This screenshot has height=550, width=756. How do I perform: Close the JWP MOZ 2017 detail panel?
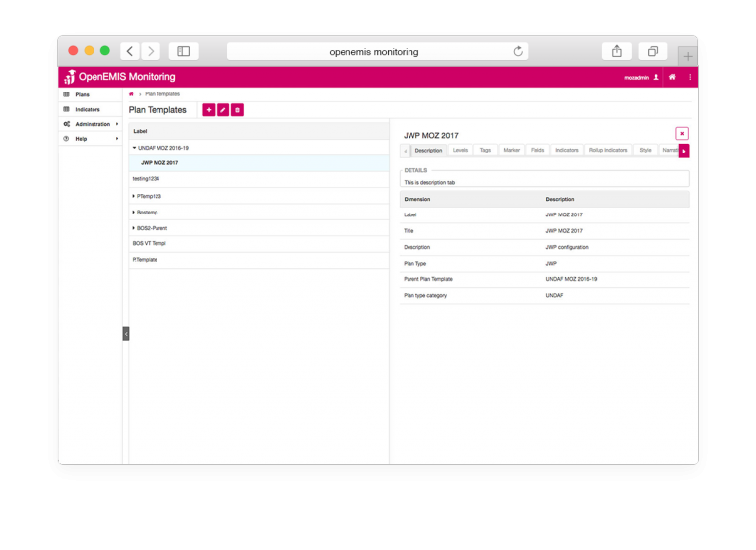(682, 133)
